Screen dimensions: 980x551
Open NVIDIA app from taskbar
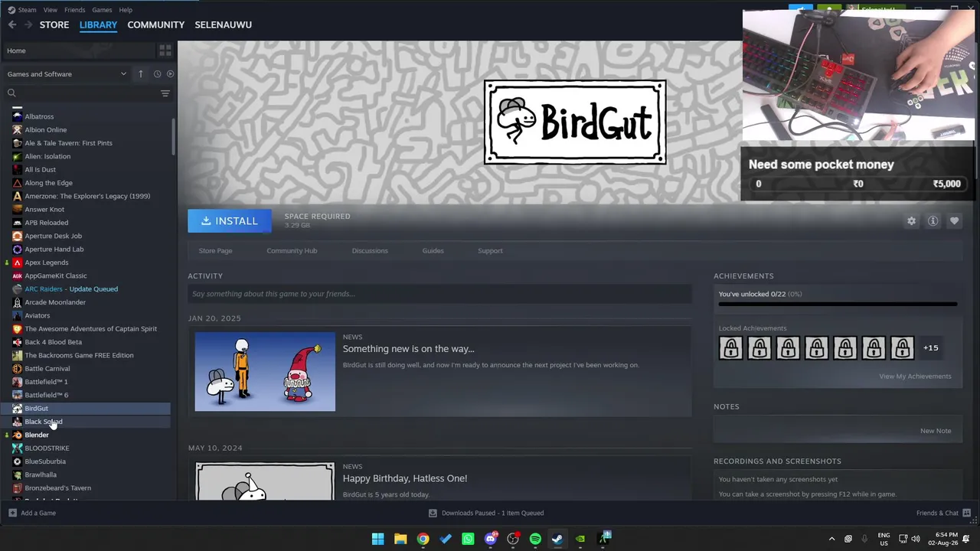[580, 539]
